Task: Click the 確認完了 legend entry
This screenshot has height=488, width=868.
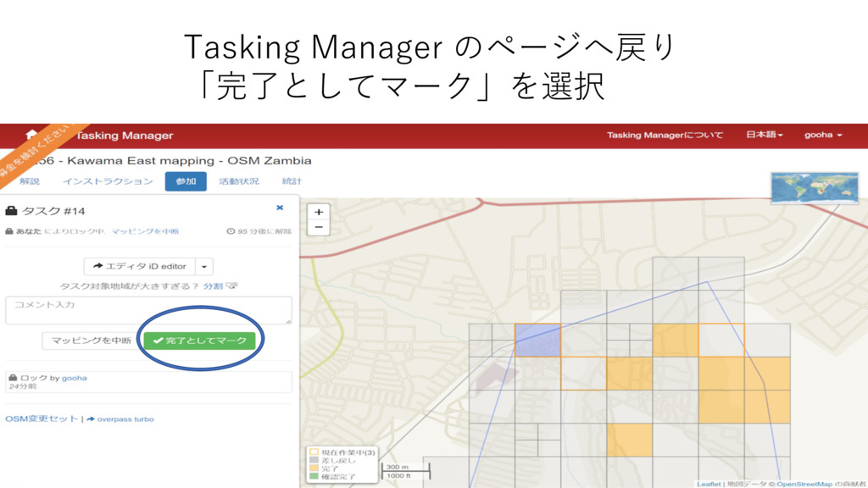Action: (x=332, y=476)
